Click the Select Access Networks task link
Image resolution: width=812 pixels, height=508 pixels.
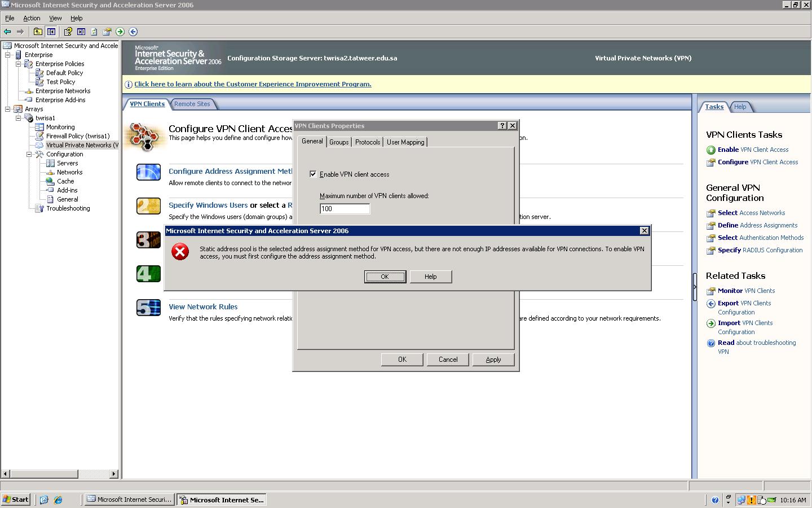[751, 213]
